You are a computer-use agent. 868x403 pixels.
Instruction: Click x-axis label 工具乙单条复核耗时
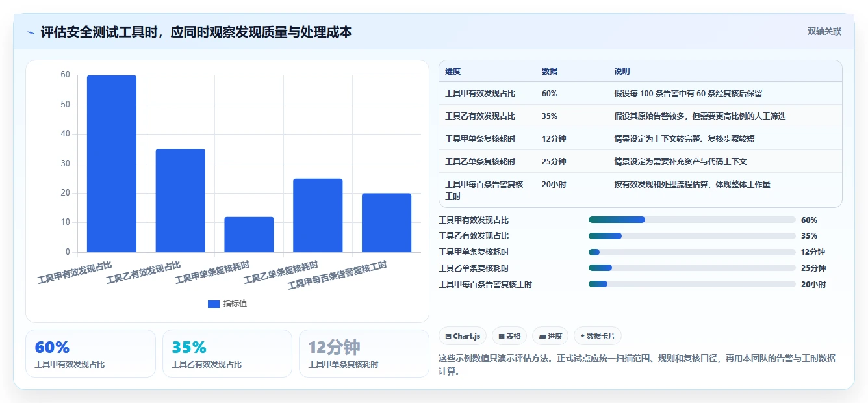point(281,272)
